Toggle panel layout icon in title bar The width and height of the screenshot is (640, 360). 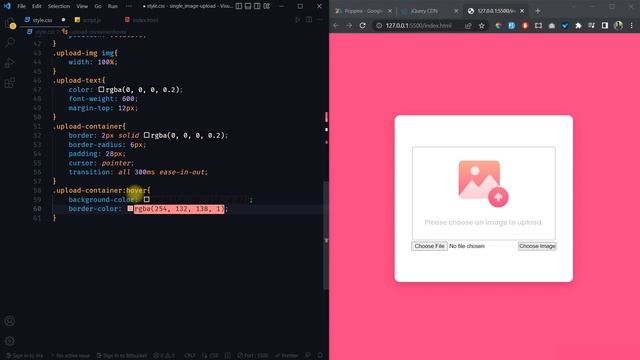[248, 6]
